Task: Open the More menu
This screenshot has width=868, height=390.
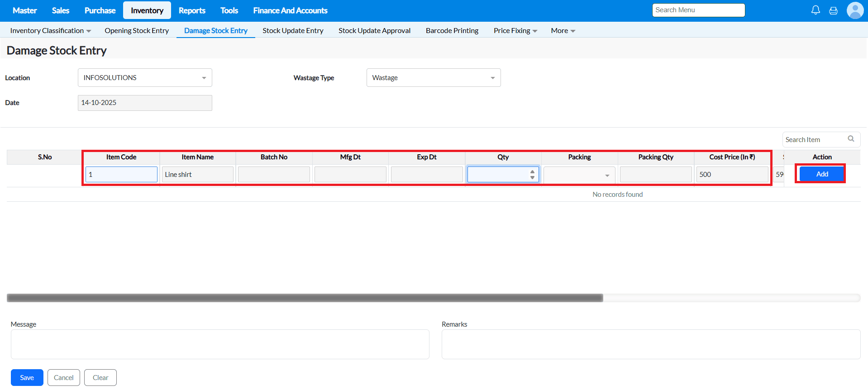Action: coord(563,31)
